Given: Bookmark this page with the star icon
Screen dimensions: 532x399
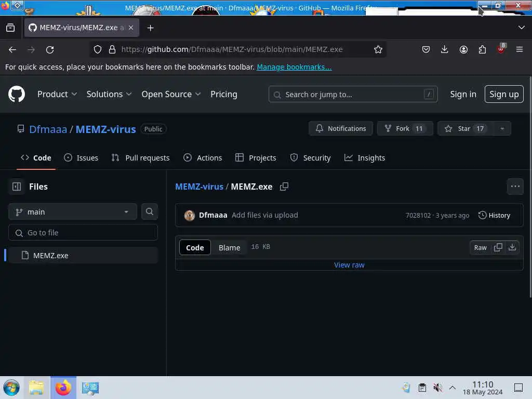Looking at the screenshot, I should (x=378, y=49).
